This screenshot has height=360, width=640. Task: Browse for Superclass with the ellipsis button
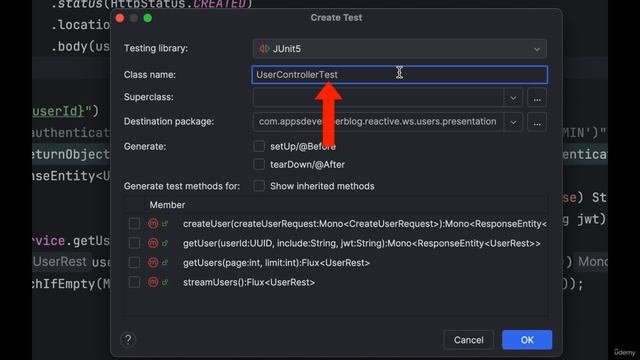[x=537, y=98]
